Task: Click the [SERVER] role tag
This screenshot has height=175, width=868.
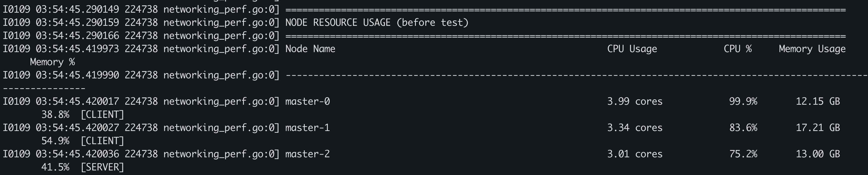Action: (x=102, y=167)
